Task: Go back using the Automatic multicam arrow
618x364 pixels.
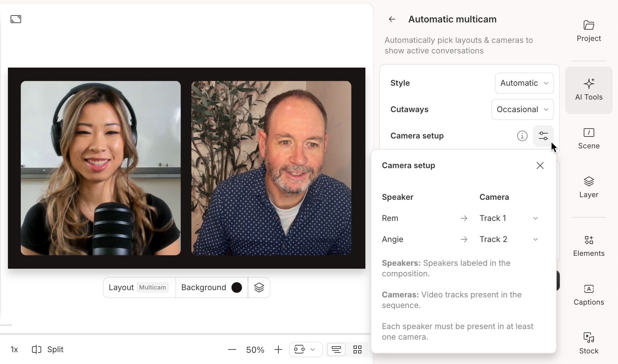Action: 392,19
